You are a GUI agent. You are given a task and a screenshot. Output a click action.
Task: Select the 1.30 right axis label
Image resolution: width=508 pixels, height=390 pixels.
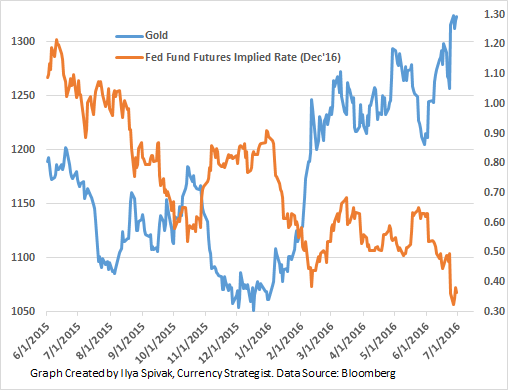[x=494, y=14]
